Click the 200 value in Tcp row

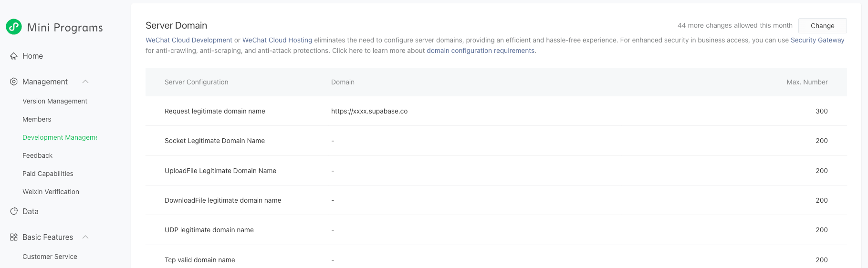click(822, 260)
